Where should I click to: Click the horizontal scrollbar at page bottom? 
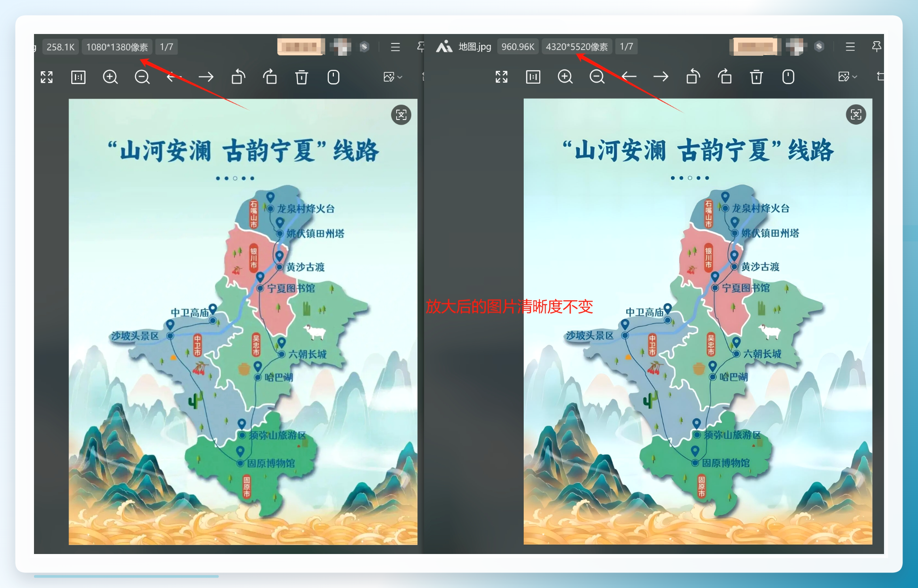[x=126, y=576]
